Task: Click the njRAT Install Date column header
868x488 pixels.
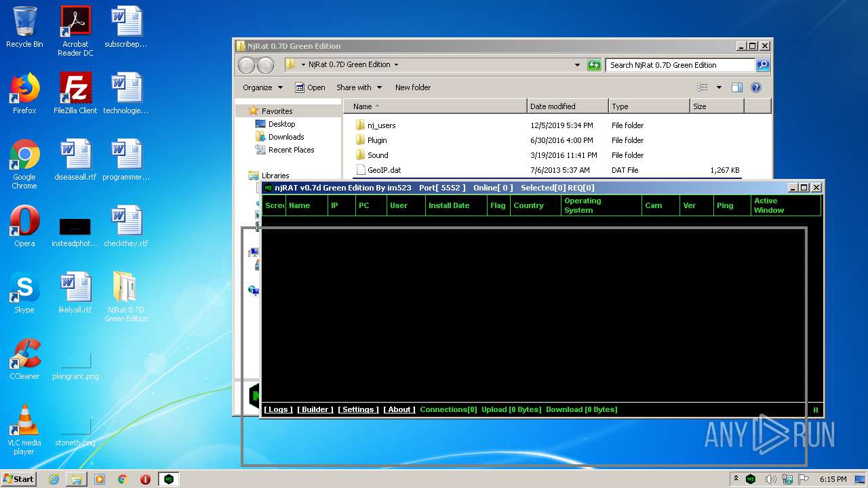Action: pos(456,205)
